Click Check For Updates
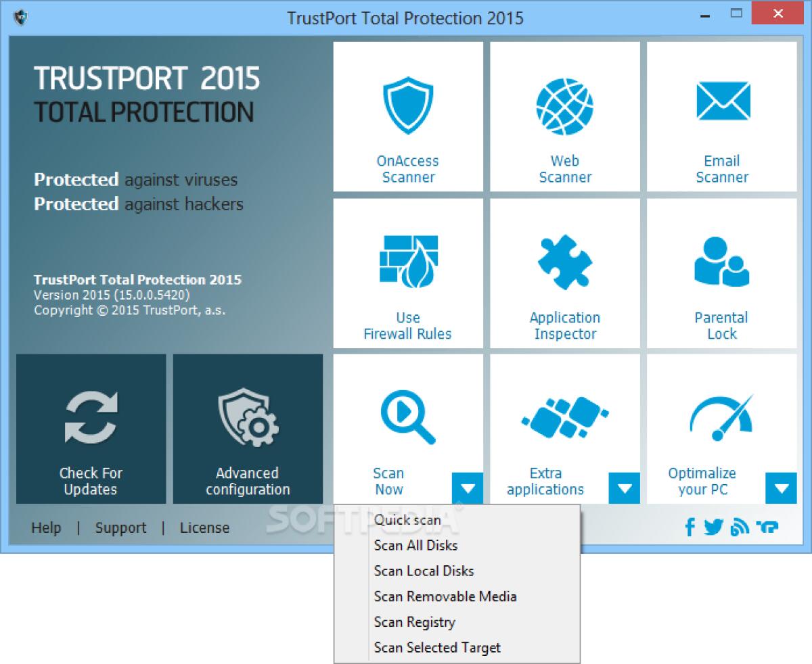The width and height of the screenshot is (812, 664). [91, 429]
